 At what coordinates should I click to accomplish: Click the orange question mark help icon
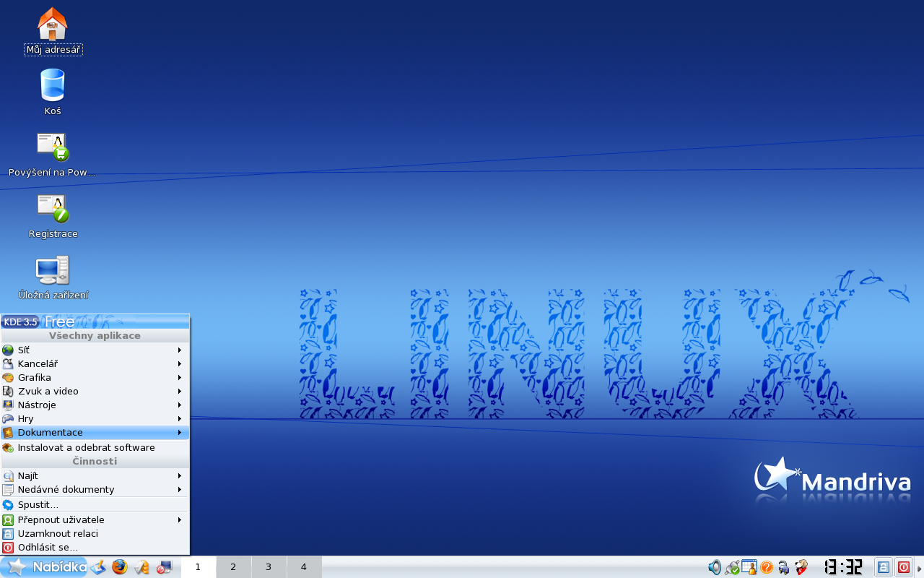click(767, 568)
